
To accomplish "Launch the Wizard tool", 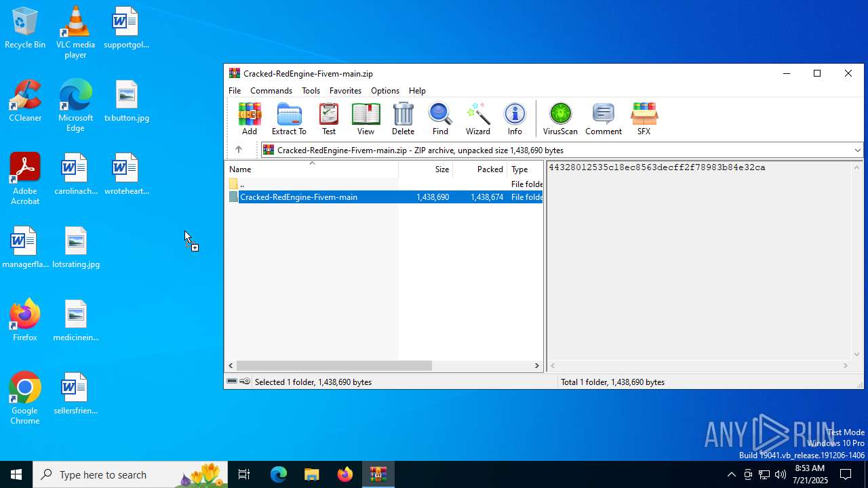I will click(x=477, y=119).
